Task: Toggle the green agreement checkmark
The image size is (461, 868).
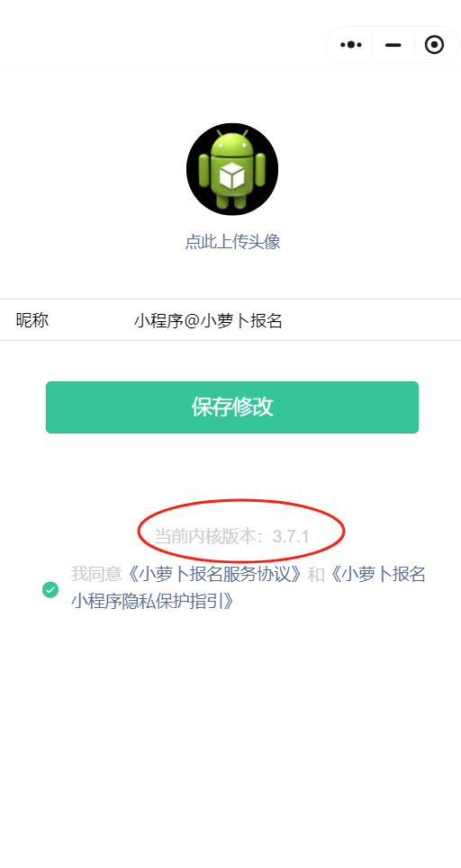Action: [x=50, y=589]
